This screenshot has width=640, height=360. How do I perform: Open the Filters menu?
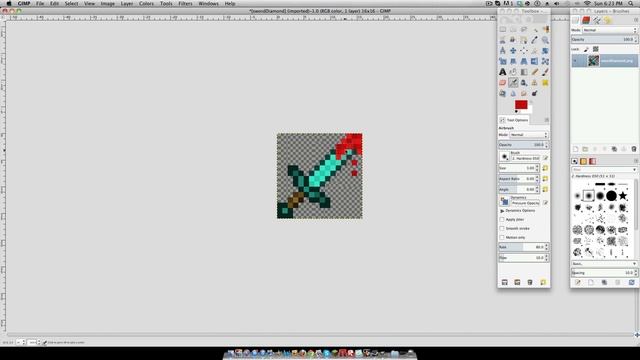(x=185, y=3)
